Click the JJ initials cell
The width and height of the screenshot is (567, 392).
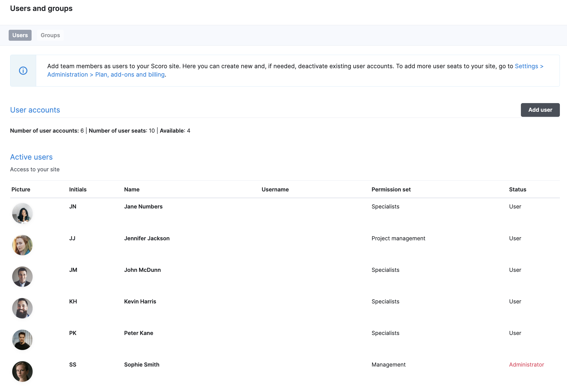click(x=72, y=238)
